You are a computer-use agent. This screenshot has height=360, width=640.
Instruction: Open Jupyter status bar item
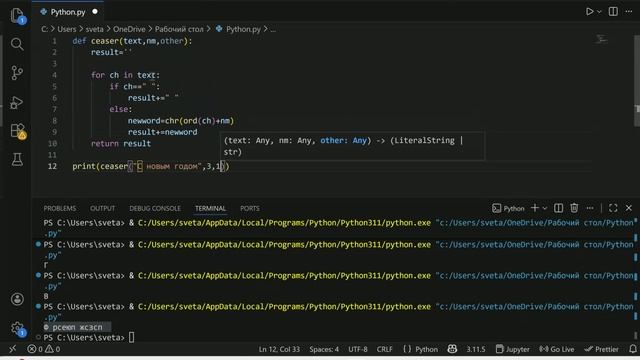[513, 349]
